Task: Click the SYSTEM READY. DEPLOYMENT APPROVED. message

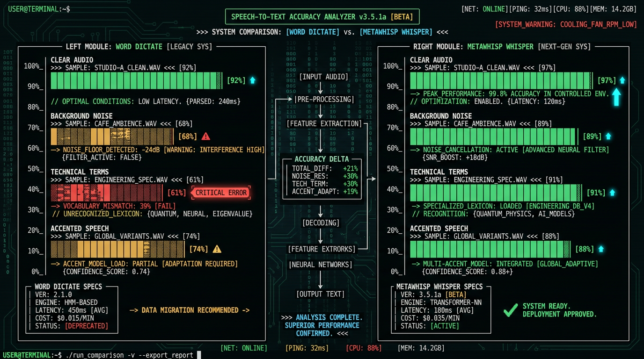Action: click(x=560, y=310)
